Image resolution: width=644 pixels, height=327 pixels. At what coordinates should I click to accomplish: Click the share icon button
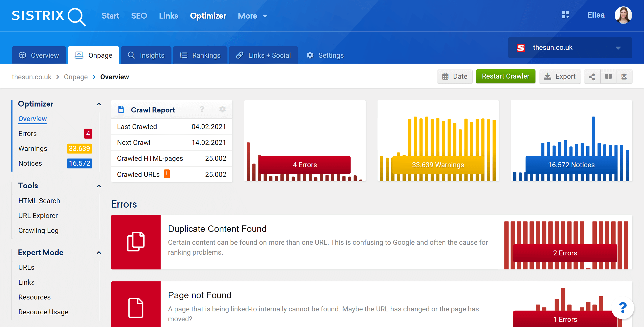[592, 77]
